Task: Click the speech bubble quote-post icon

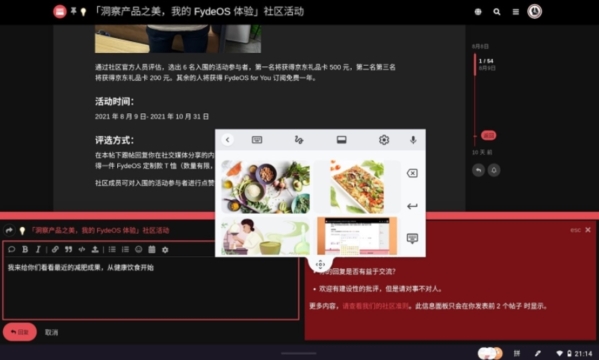Action: (x=11, y=250)
